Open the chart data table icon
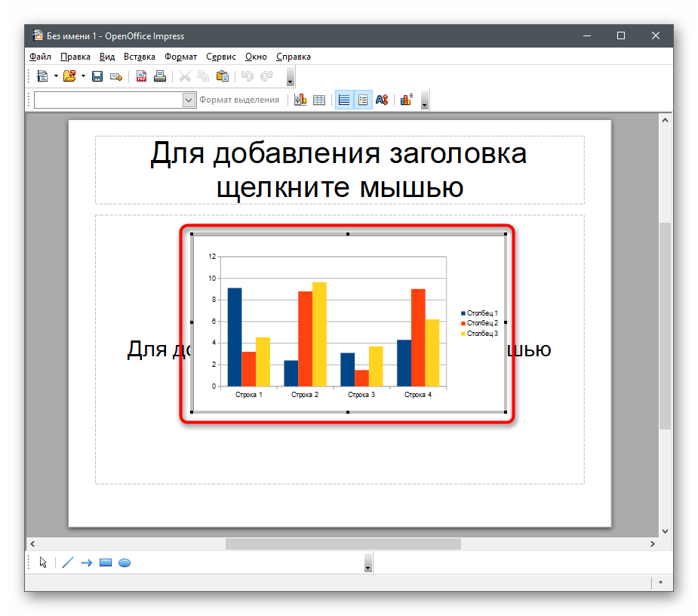 click(x=319, y=100)
